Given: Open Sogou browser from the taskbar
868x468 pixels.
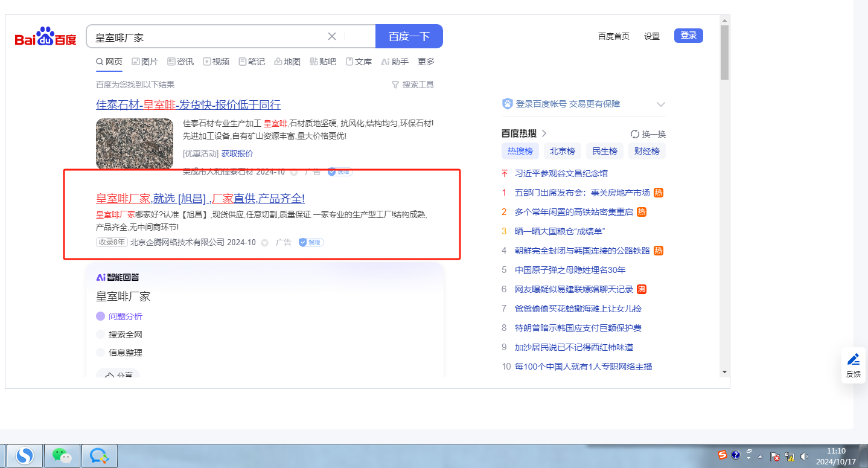Looking at the screenshot, I should click(x=25, y=455).
